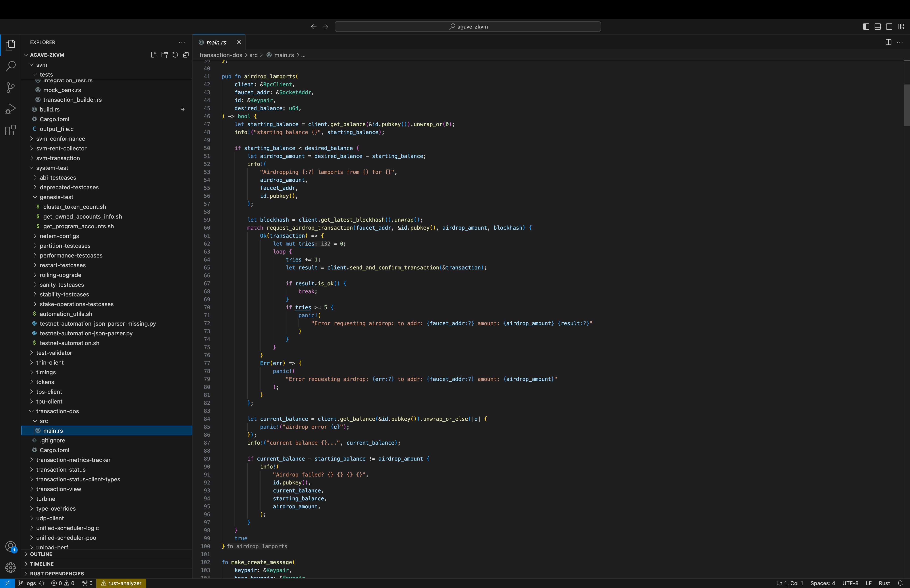Image resolution: width=910 pixels, height=588 pixels.
Task: Select language mode Rust
Action: pyautogui.click(x=884, y=583)
